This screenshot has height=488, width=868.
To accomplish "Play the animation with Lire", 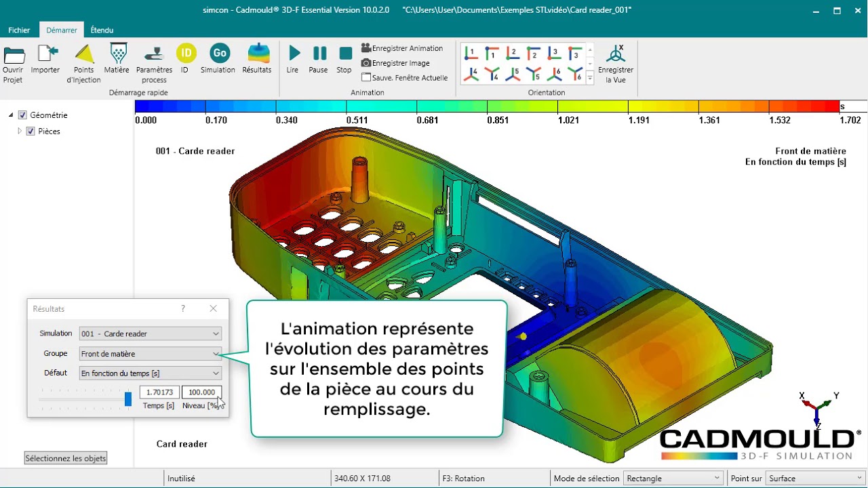I will tap(294, 53).
